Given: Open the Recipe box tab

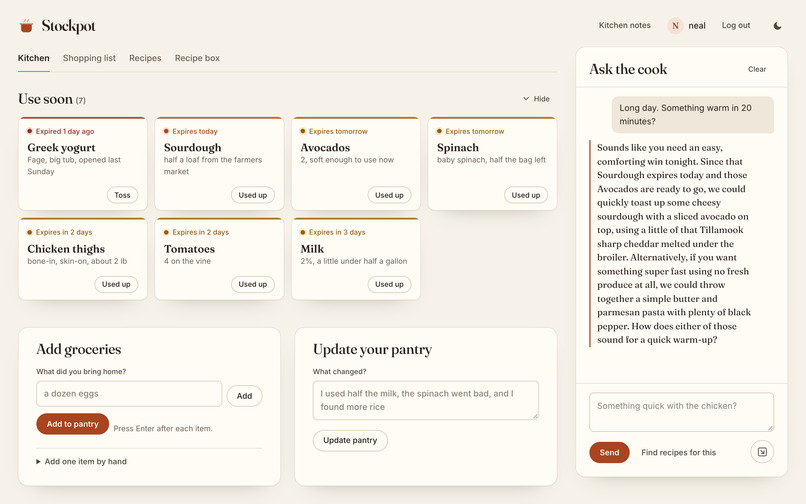Looking at the screenshot, I should coord(197,58).
